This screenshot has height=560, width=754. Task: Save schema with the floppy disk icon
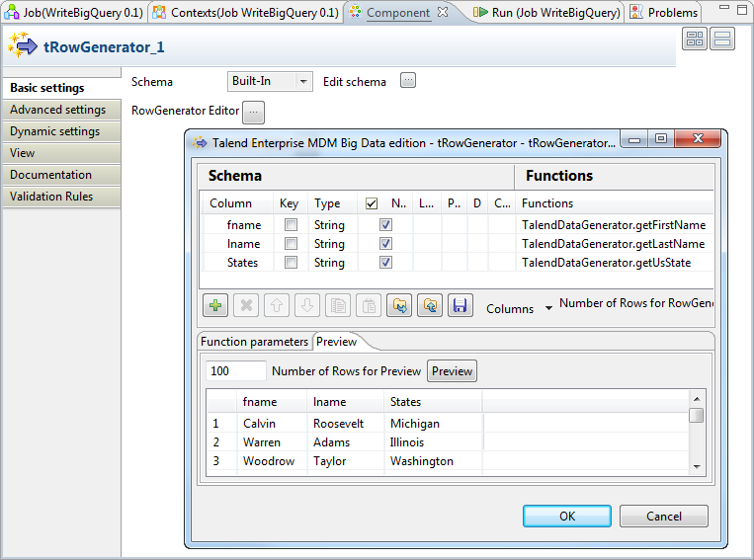461,305
